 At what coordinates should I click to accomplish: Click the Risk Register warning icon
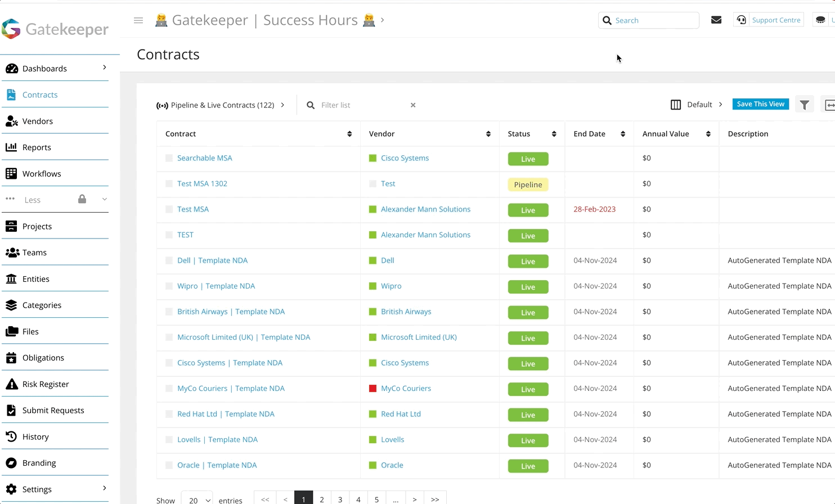[x=12, y=384]
